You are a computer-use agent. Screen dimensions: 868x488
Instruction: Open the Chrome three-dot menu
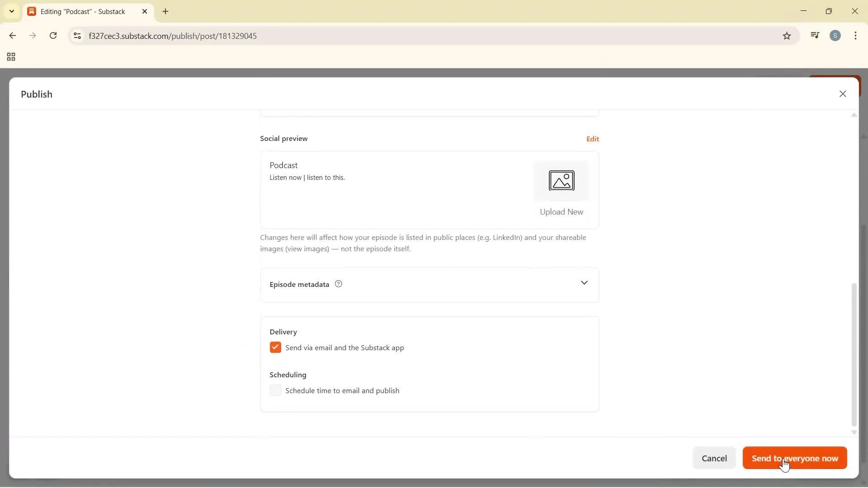tap(856, 36)
